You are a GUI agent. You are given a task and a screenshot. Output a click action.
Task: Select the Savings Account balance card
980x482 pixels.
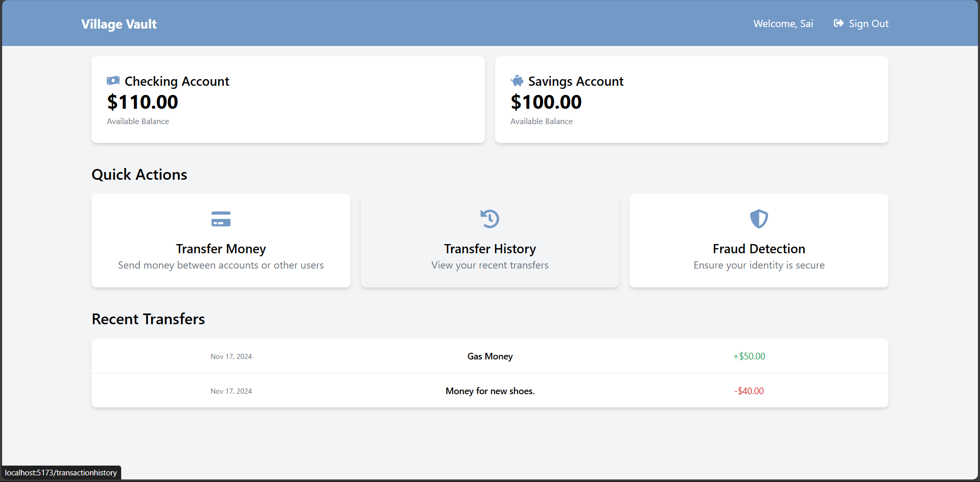tap(691, 100)
